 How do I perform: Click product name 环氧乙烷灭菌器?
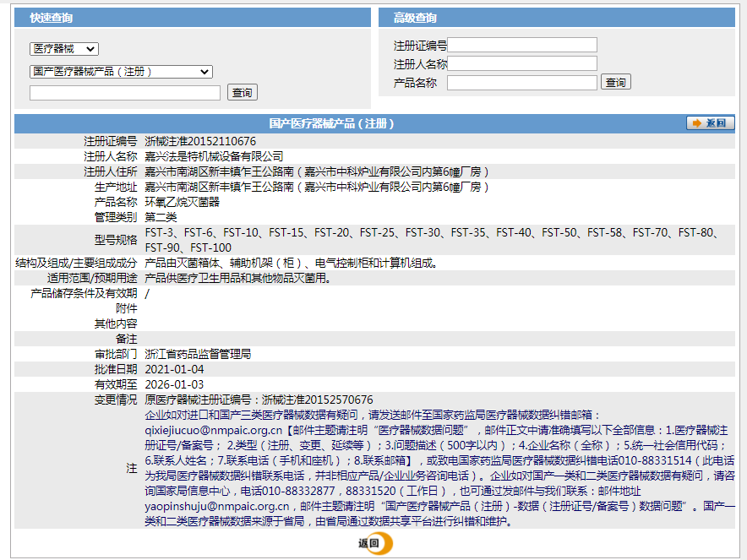point(182,203)
